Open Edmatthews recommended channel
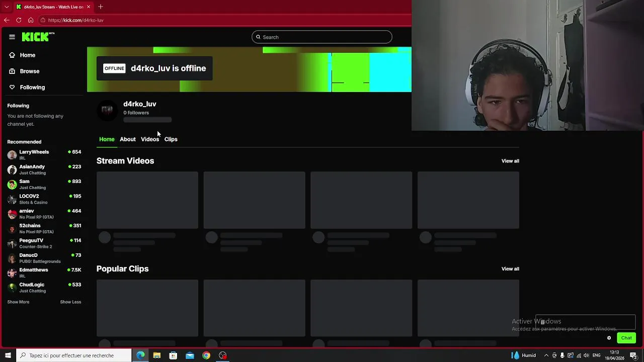The image size is (644, 362). tap(44, 273)
